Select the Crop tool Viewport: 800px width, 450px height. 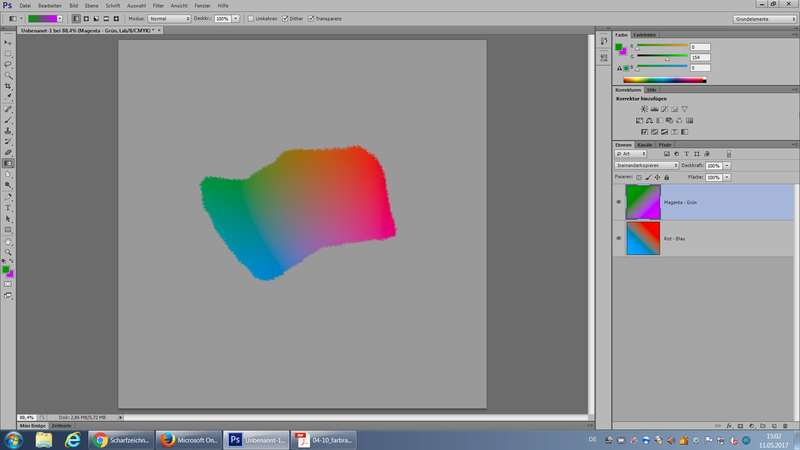[9, 86]
